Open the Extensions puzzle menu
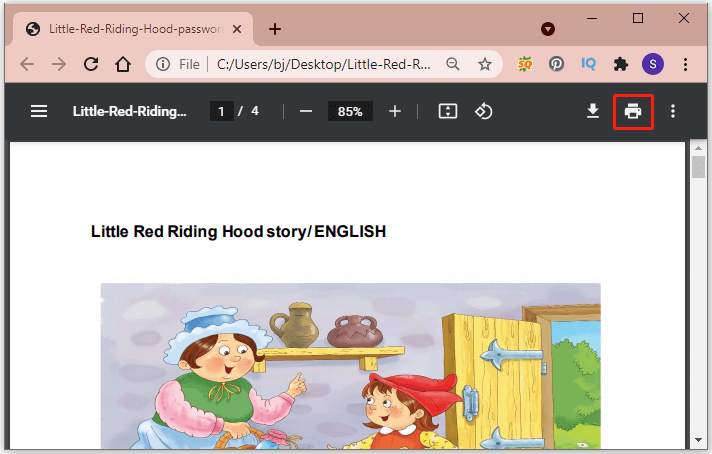Screen dimensions: 712x454 (621, 64)
